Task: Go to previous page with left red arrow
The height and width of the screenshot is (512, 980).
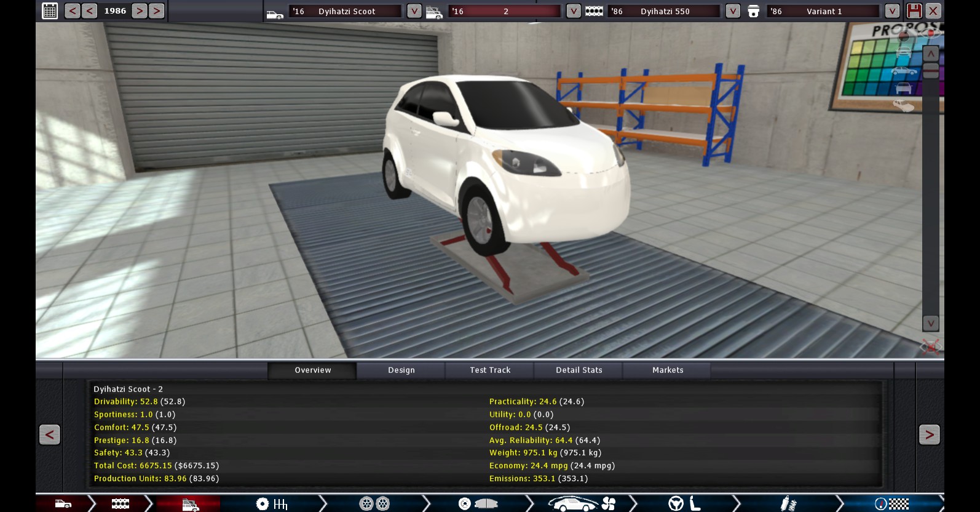Action: (x=49, y=434)
